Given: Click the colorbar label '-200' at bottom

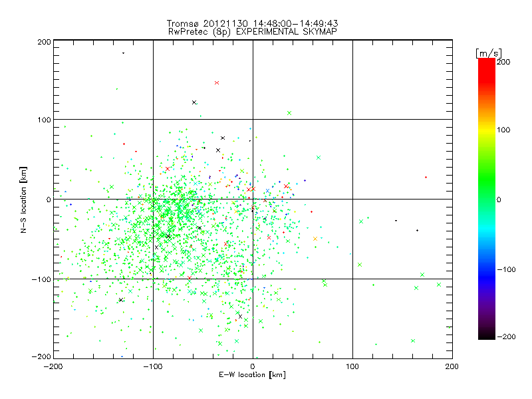Looking at the screenshot, I should pyautogui.click(x=506, y=336).
